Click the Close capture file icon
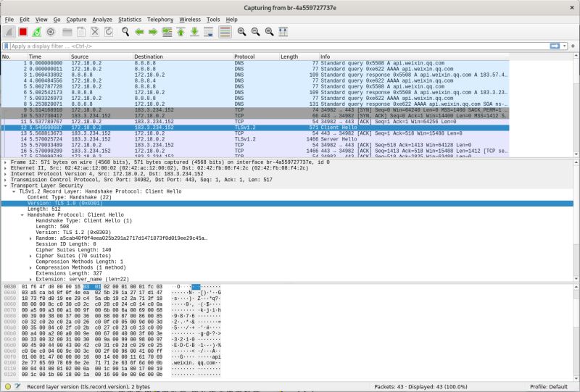Viewport: 580px width, 392px height. click(95, 32)
